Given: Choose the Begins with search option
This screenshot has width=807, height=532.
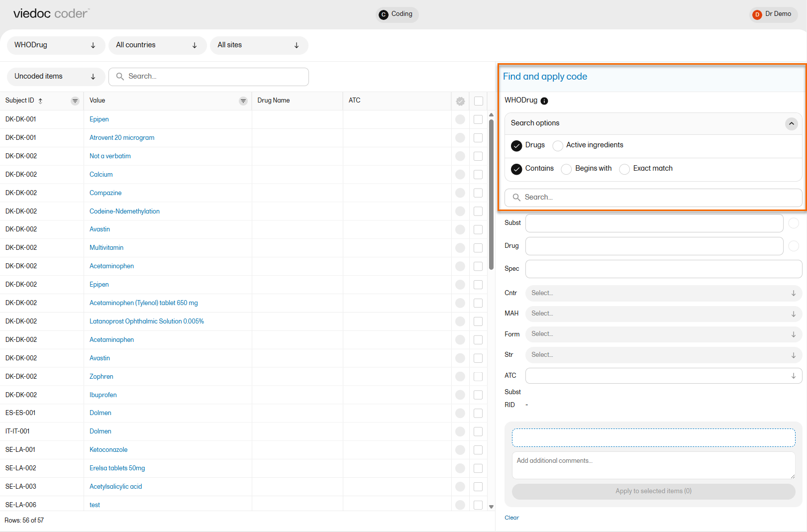Looking at the screenshot, I should coord(566,169).
